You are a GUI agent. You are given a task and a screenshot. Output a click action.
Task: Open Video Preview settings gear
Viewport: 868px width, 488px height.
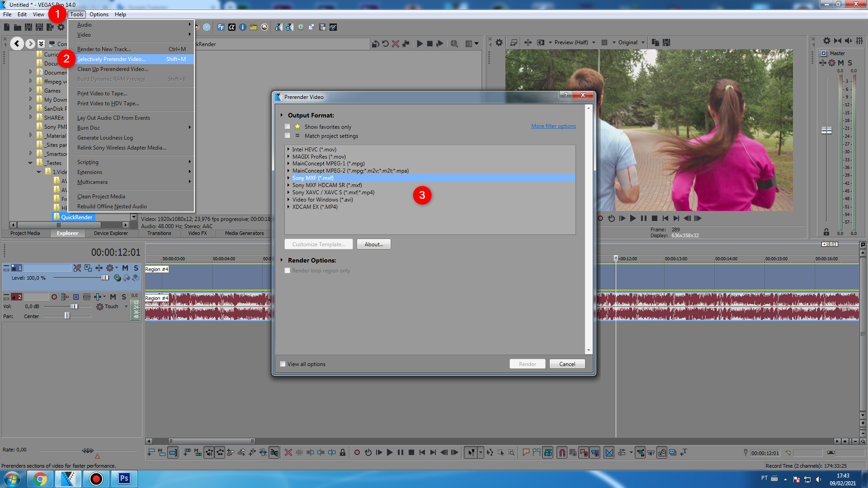(499, 42)
